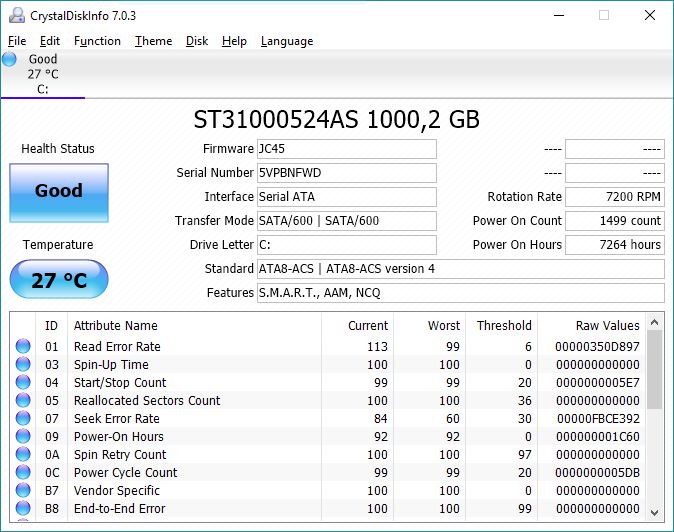
Task: Click the CrystalDiskInfo app icon in title bar
Action: coord(17,15)
